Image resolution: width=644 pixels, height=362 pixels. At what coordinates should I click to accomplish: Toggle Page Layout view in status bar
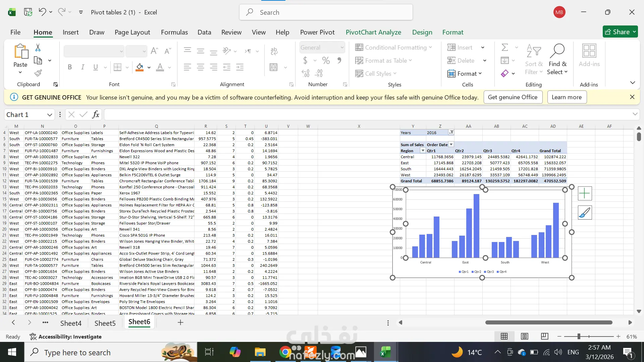[x=525, y=336]
